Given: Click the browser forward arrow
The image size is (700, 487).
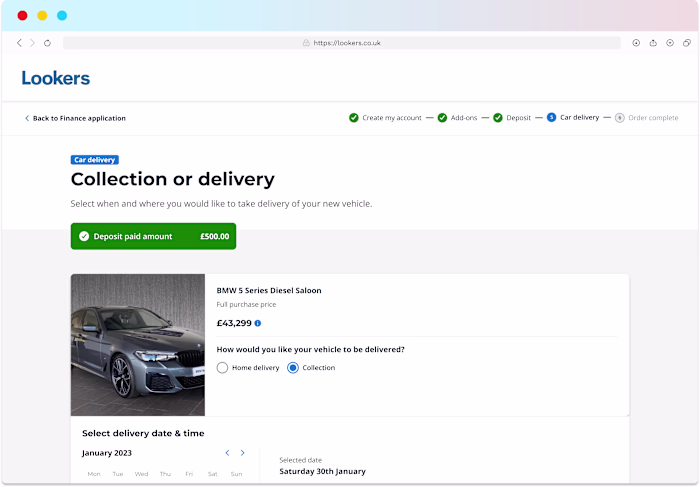Looking at the screenshot, I should 32,43.
